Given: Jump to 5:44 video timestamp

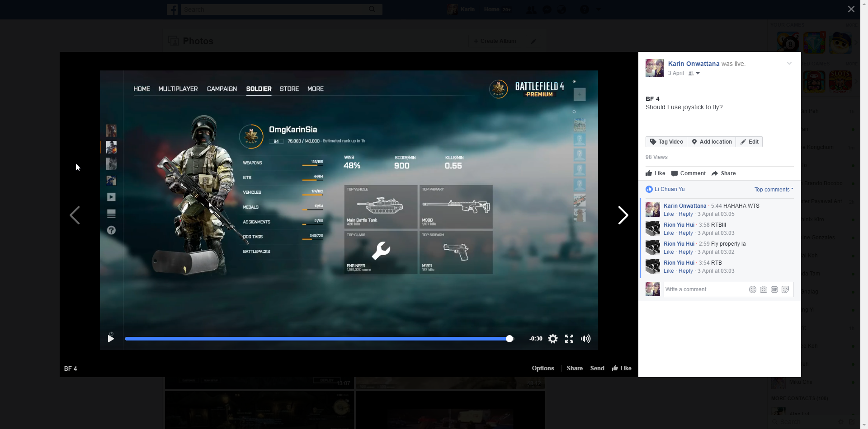Looking at the screenshot, I should click(x=716, y=206).
